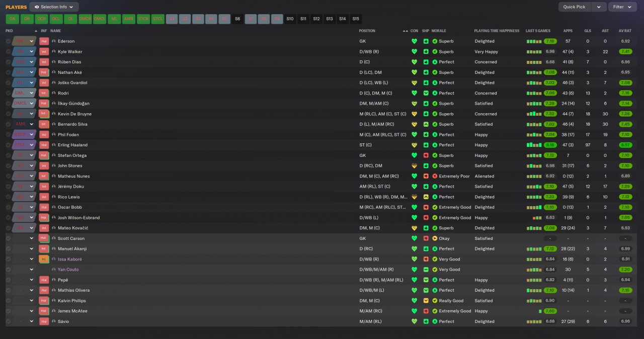644x339 pixels.
Task: Select the green STCL position slot
Action: 158,19
